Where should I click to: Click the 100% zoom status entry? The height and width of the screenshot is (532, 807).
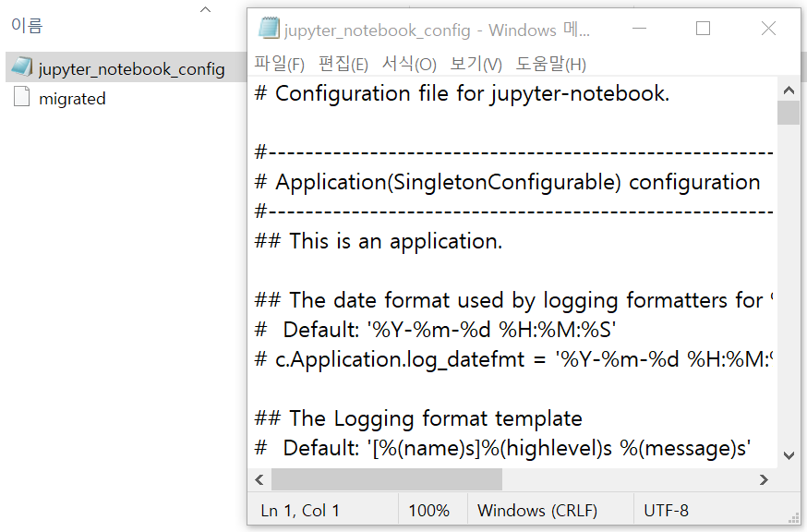click(x=428, y=511)
